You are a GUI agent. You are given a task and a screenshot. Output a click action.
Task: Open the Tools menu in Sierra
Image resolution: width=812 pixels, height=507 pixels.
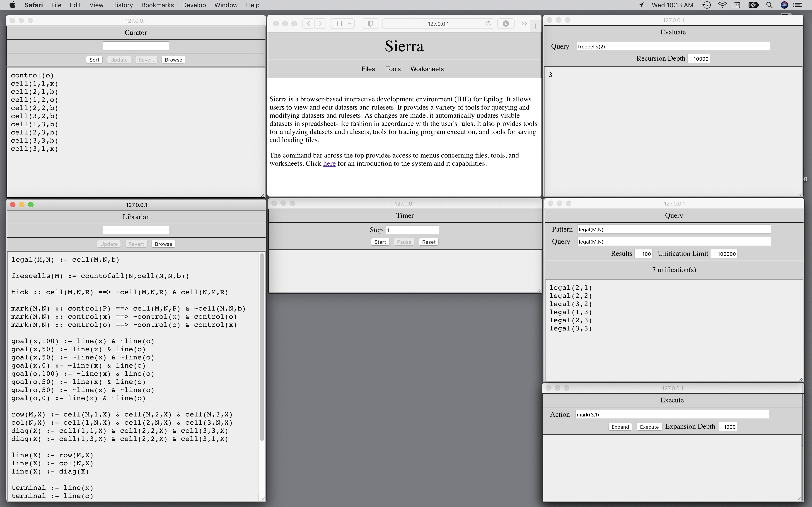click(393, 69)
